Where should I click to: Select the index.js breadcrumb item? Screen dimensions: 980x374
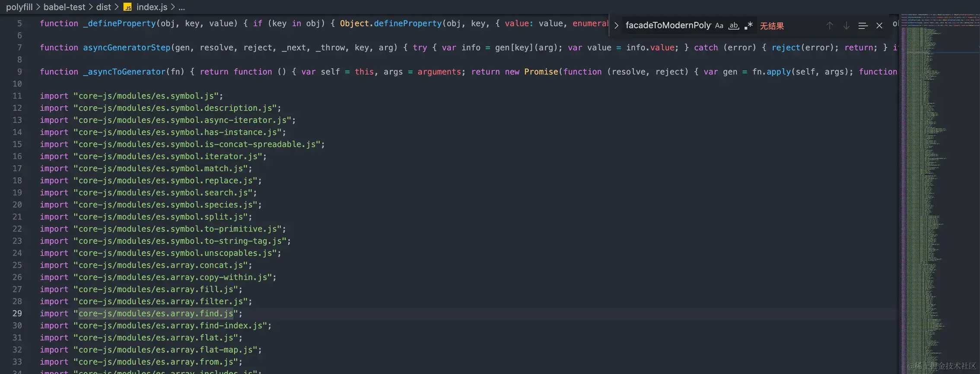tap(152, 7)
